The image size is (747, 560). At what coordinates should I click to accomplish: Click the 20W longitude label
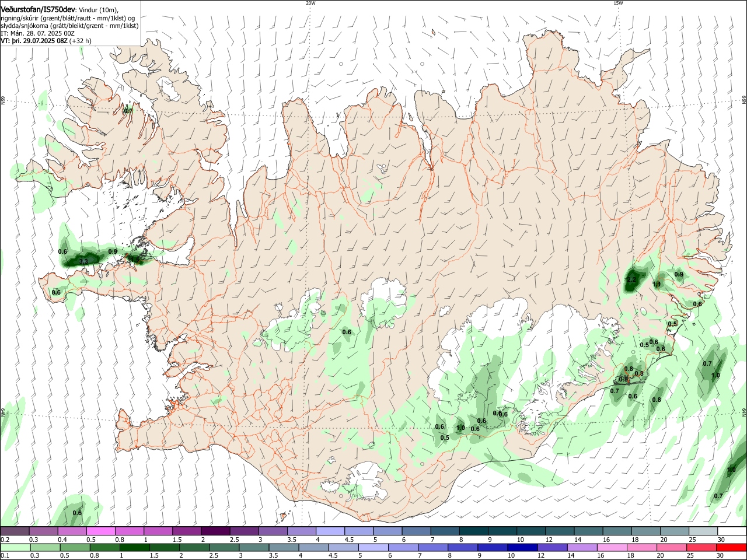[310, 3]
